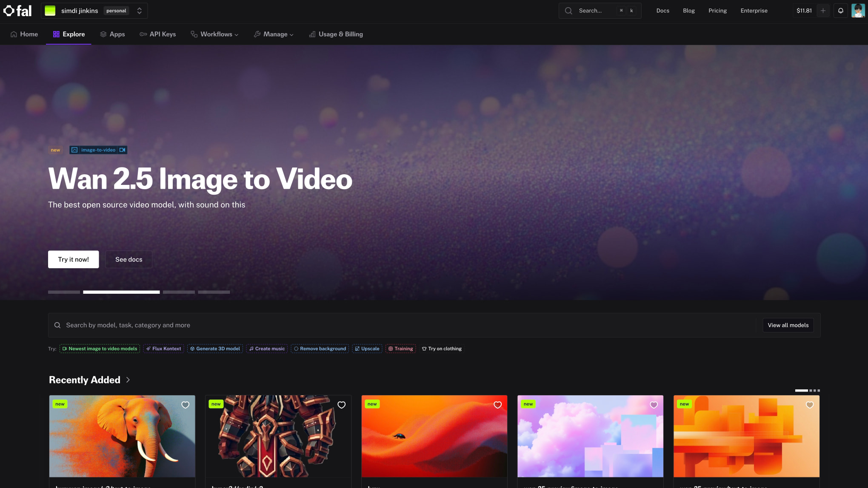This screenshot has width=868, height=488.
Task: Click the Recently Added pagination indicator
Action: (x=807, y=390)
